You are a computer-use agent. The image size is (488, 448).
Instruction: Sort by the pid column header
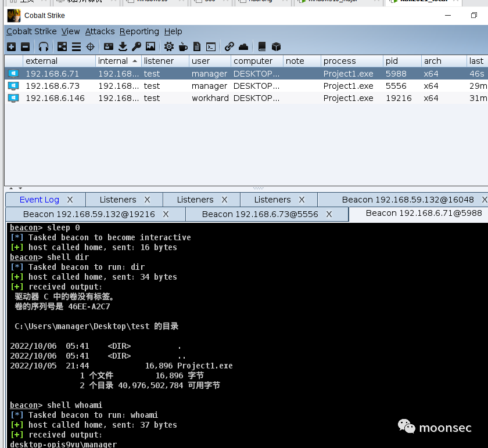pos(403,61)
